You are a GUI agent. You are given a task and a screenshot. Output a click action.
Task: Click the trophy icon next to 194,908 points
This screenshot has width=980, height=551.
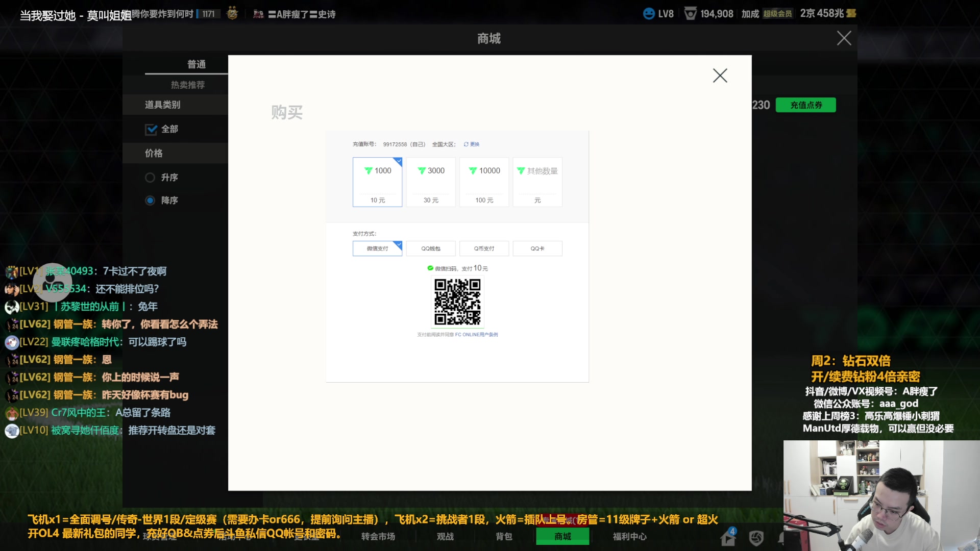pyautogui.click(x=692, y=14)
